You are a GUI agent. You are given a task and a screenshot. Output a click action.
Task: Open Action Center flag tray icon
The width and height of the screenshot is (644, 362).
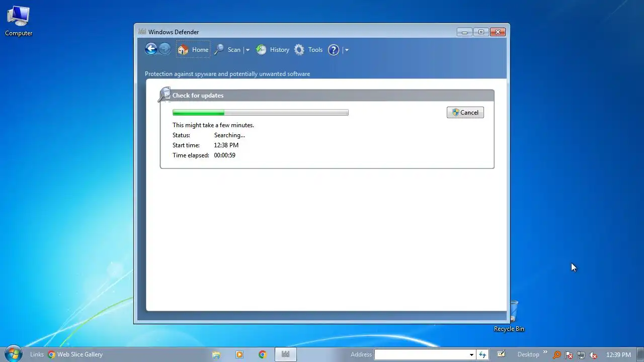pos(569,355)
